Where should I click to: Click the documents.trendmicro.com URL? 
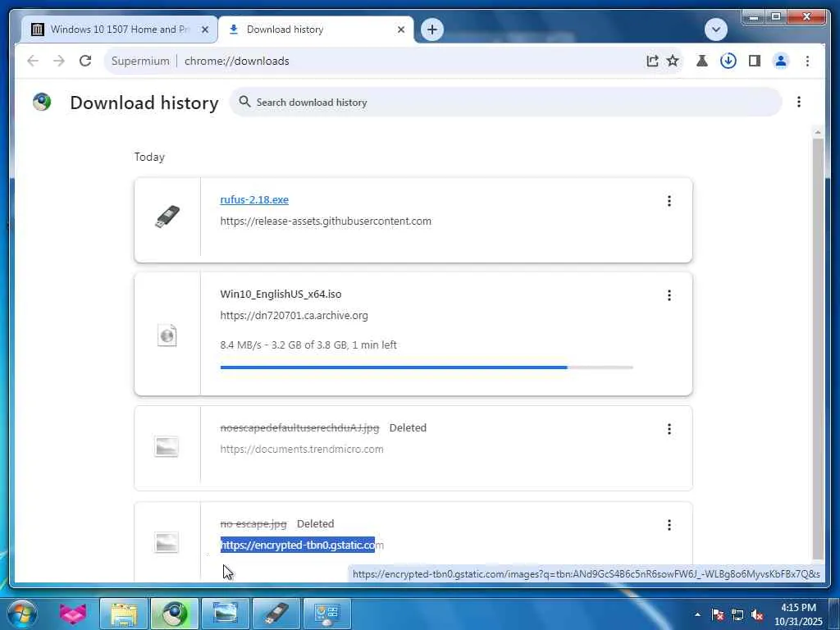coord(302,450)
